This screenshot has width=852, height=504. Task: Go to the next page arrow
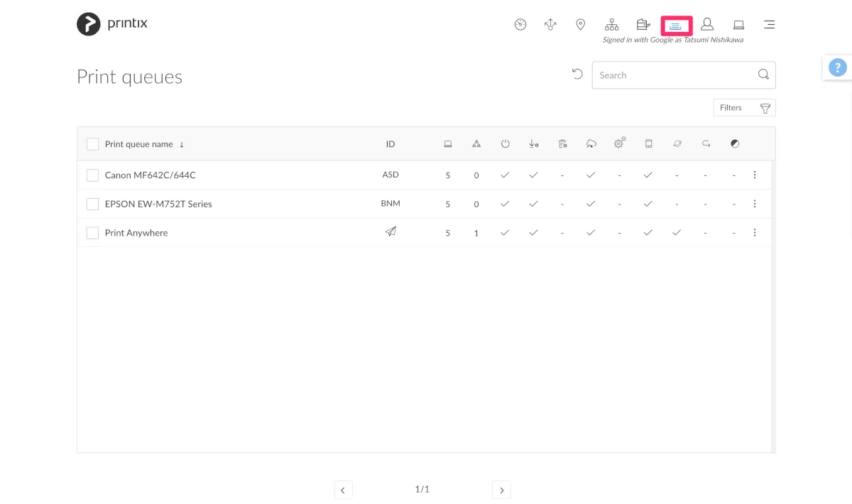click(x=501, y=490)
